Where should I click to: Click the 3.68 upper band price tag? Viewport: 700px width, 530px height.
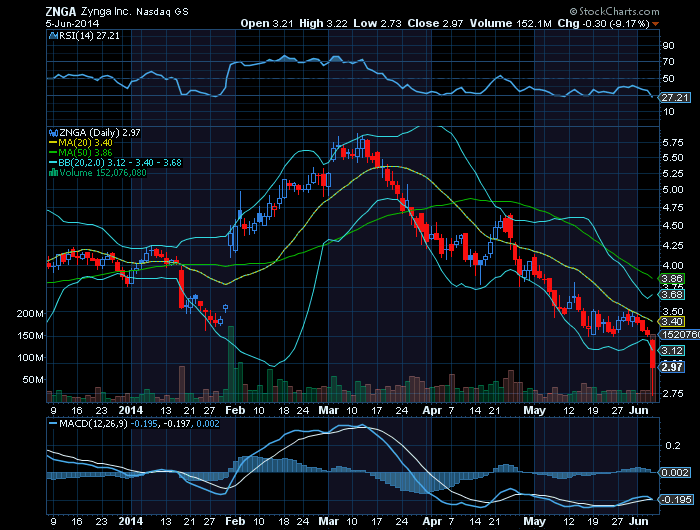(x=672, y=295)
